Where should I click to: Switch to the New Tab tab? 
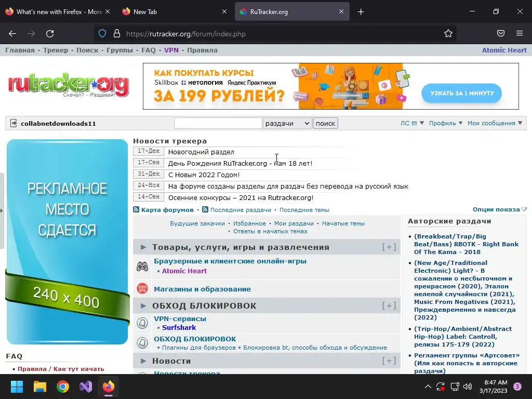point(145,12)
